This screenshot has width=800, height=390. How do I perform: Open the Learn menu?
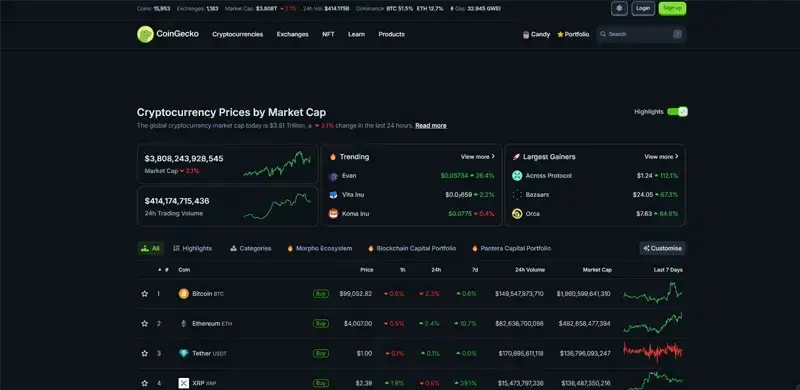pyautogui.click(x=356, y=35)
